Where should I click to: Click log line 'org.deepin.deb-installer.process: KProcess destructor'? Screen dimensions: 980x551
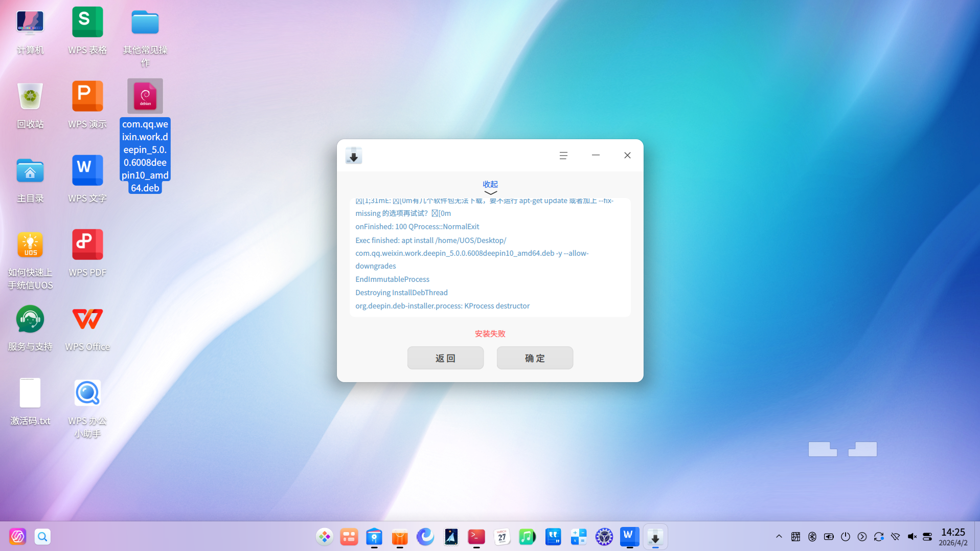coord(442,306)
